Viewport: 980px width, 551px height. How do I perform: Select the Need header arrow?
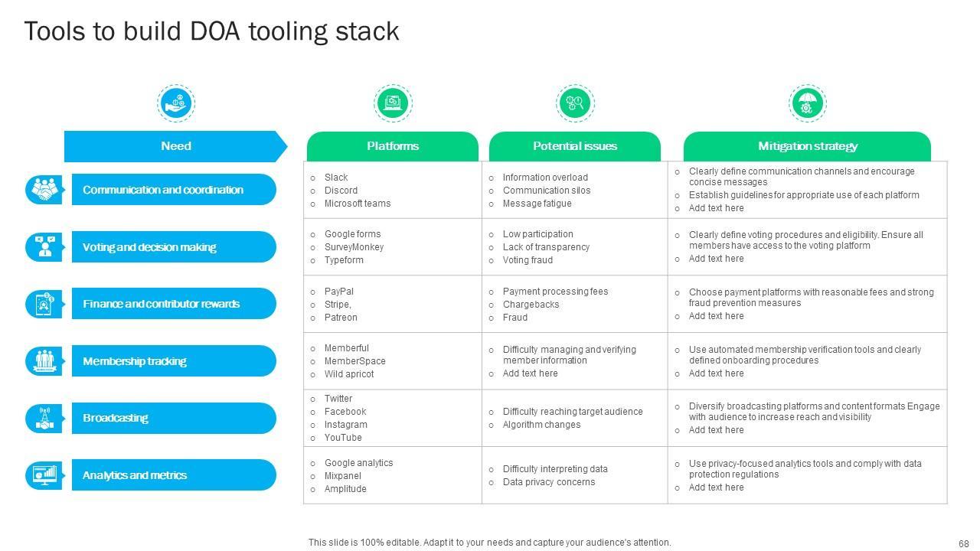pos(175,146)
